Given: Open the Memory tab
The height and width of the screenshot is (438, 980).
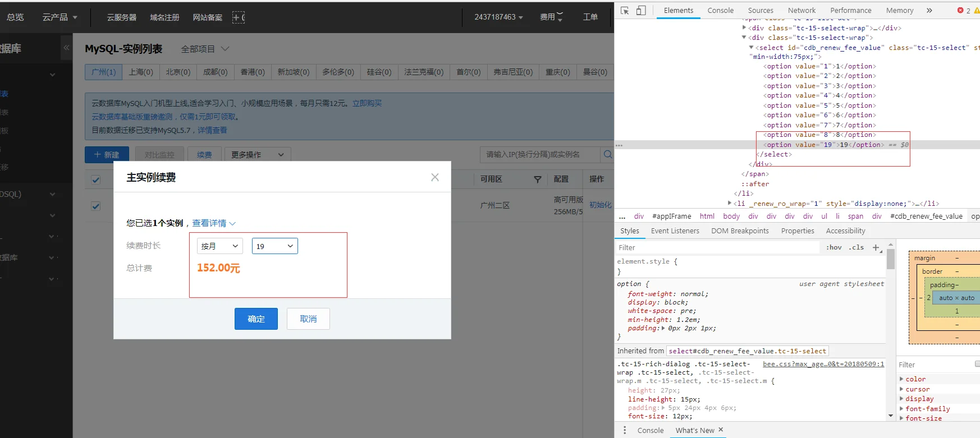Looking at the screenshot, I should click(900, 11).
